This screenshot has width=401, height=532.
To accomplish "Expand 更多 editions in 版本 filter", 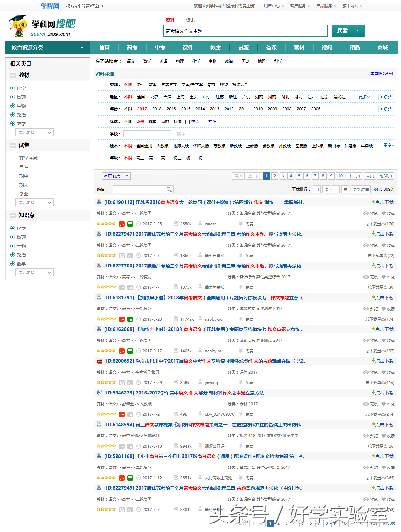I will (389, 145).
